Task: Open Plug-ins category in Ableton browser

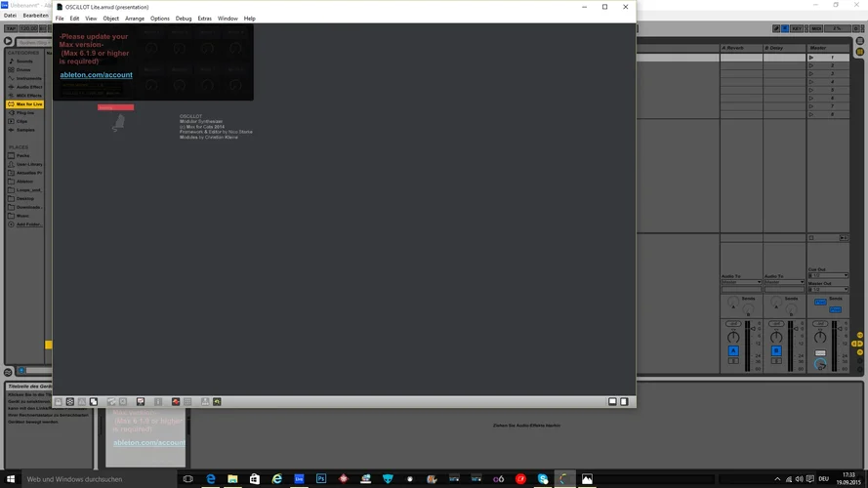Action: pos(25,113)
